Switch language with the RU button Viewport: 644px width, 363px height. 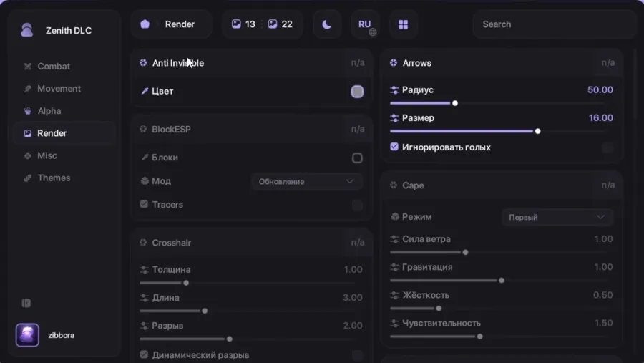click(365, 24)
